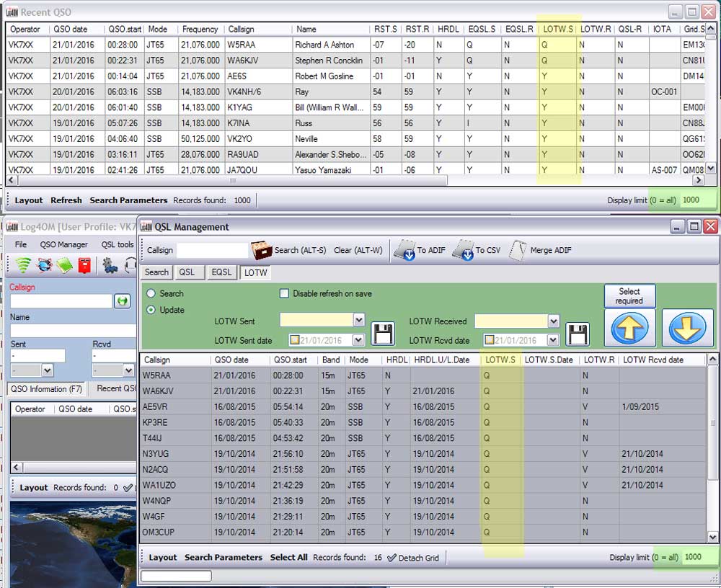Open the LOTW Sent dropdown
Image resolution: width=721 pixels, height=588 pixels.
pyautogui.click(x=359, y=320)
